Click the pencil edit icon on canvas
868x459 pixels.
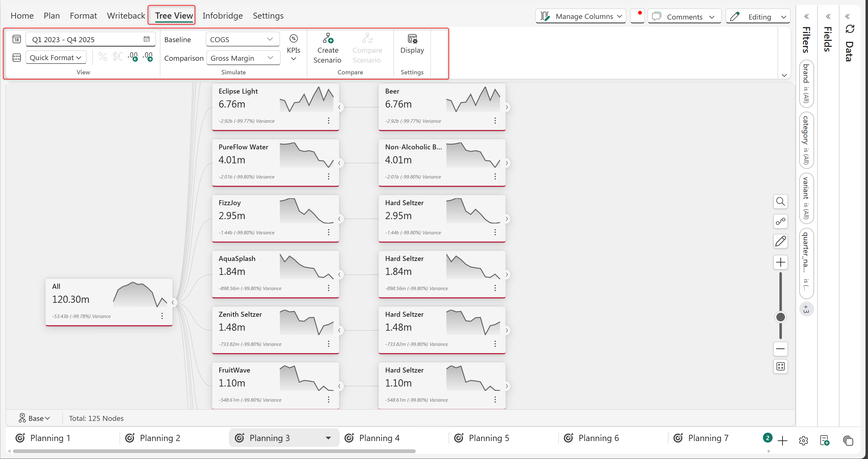780,241
